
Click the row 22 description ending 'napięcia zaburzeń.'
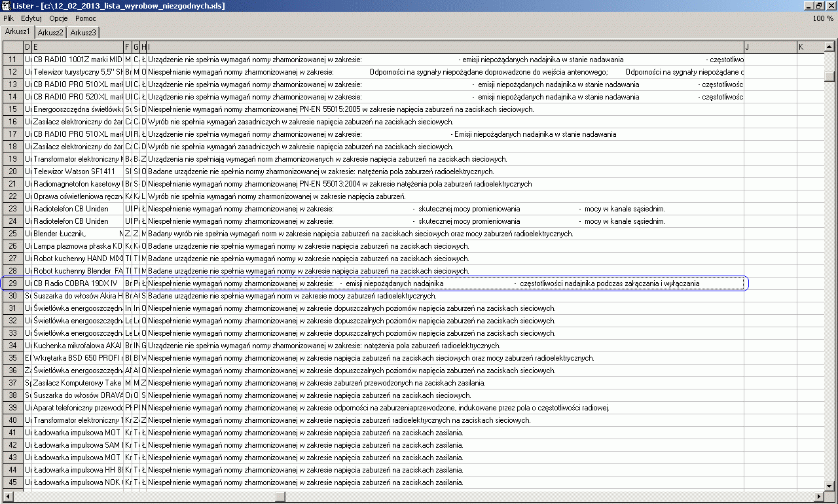445,196
